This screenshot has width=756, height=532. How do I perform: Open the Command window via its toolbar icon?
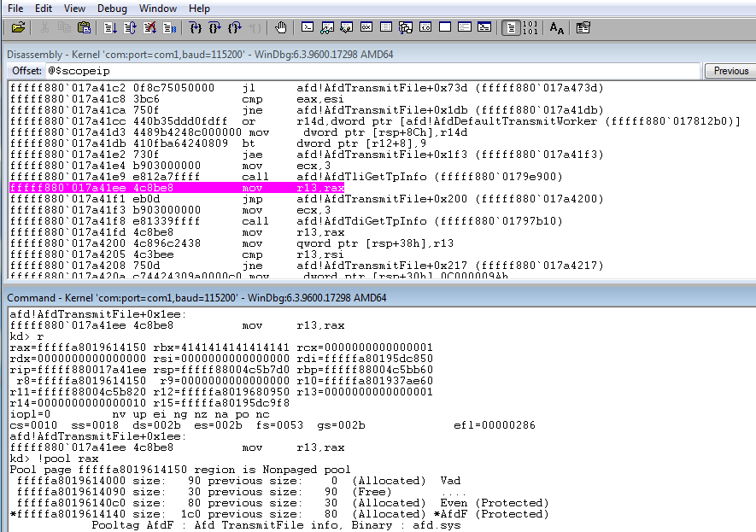pyautogui.click(x=308, y=27)
